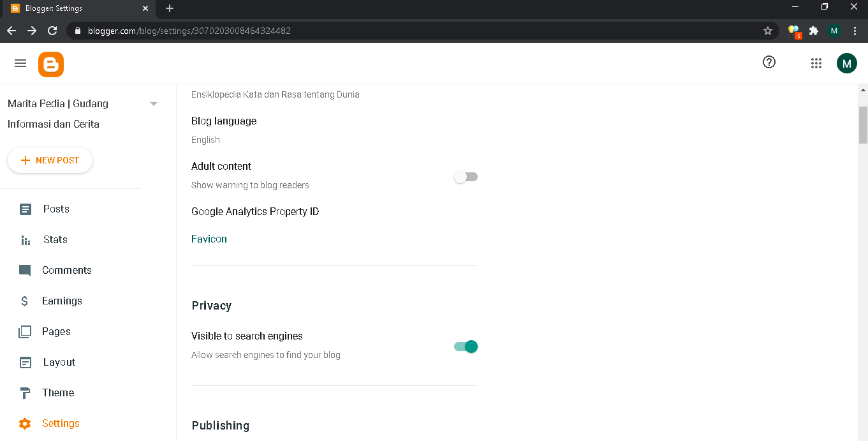This screenshot has width=868, height=441.
Task: Open the Favicon setting link
Action: (209, 239)
